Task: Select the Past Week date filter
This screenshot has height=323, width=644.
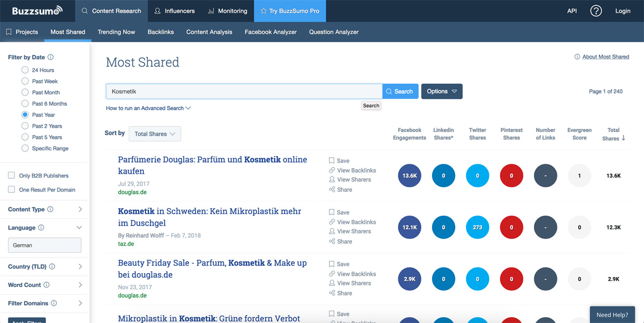Action: coord(25,81)
